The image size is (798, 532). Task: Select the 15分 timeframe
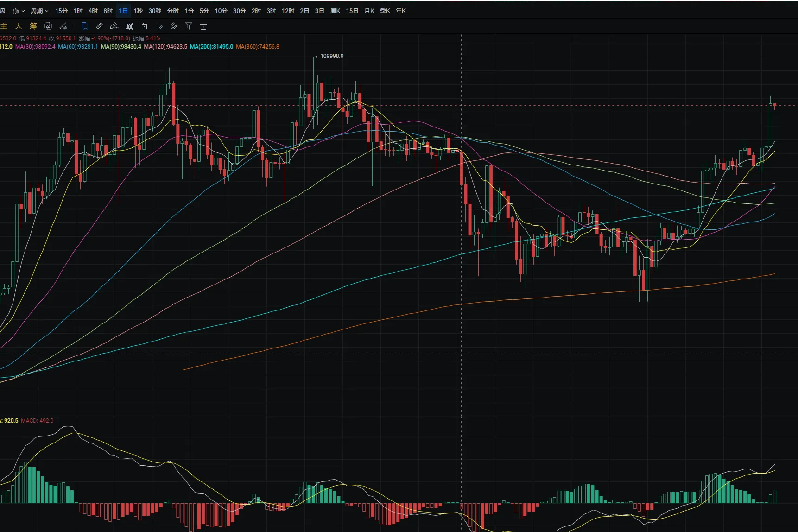(61, 11)
